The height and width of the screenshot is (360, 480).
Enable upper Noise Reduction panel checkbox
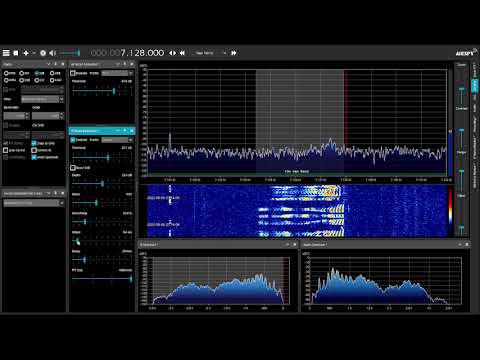coord(73,73)
